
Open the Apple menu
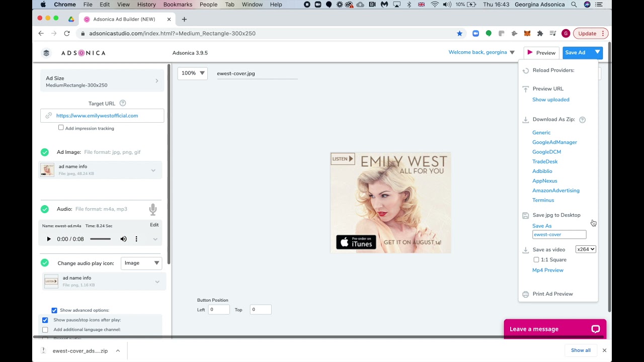43,5
